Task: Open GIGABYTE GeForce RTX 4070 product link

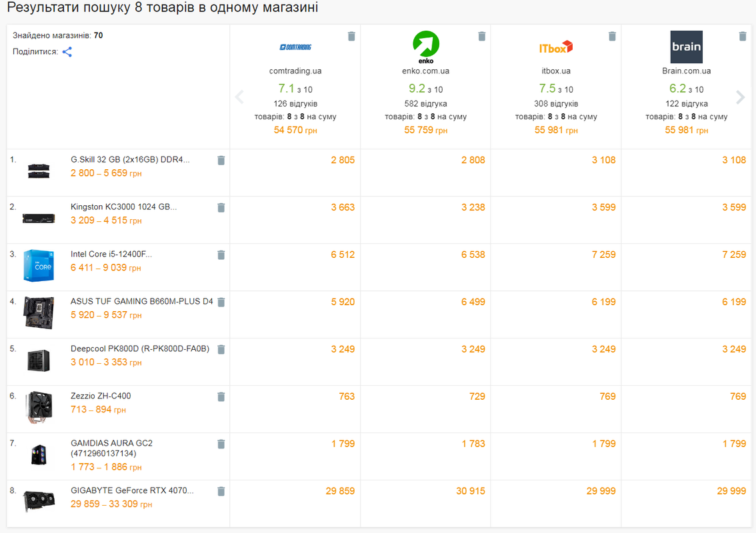Action: pyautogui.click(x=132, y=490)
